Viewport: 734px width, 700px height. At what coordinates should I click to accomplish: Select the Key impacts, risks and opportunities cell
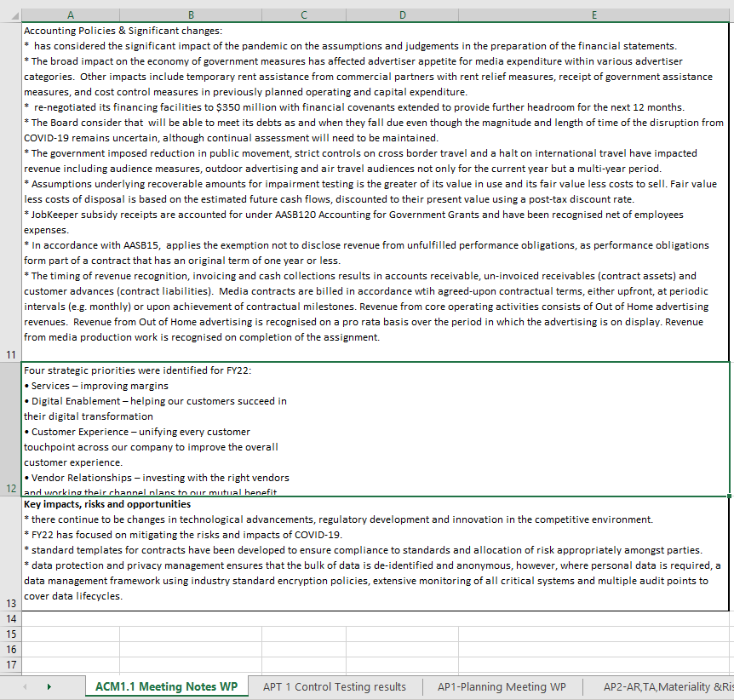375,554
